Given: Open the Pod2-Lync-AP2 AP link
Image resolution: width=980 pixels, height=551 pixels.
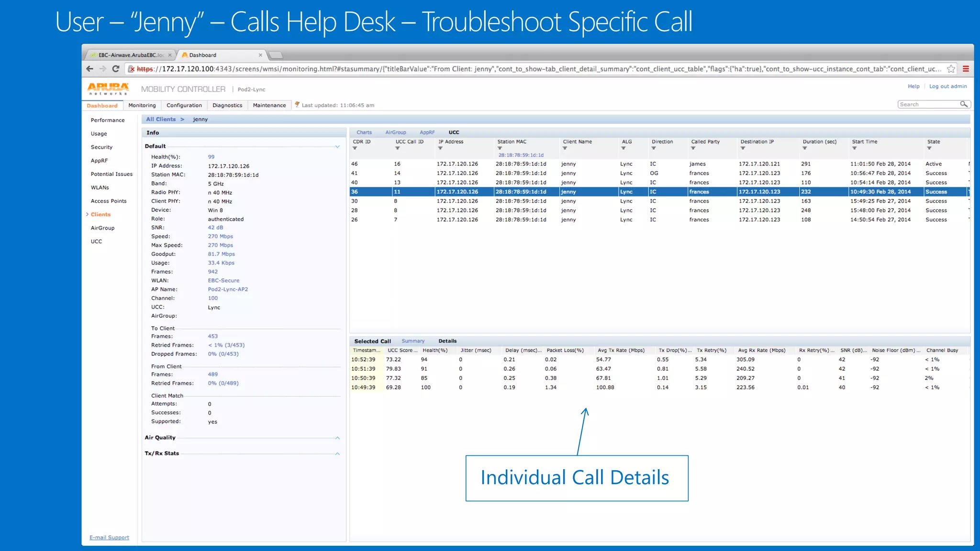Looking at the screenshot, I should tap(228, 289).
